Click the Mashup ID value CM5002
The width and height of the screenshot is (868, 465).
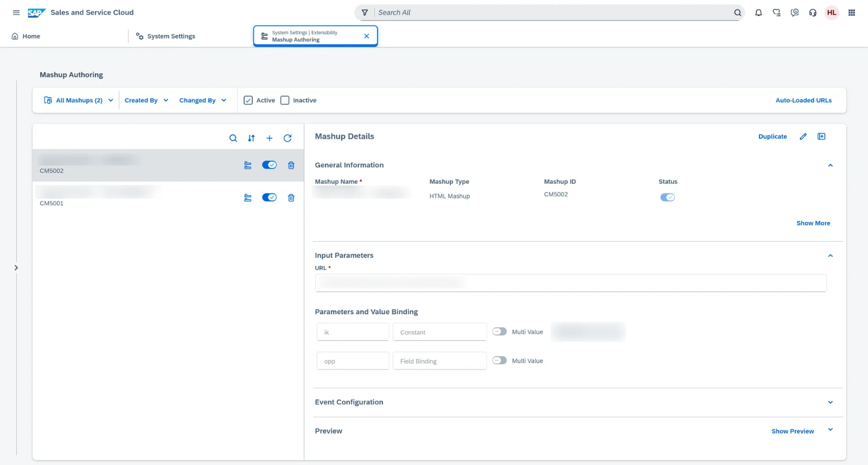pos(556,194)
